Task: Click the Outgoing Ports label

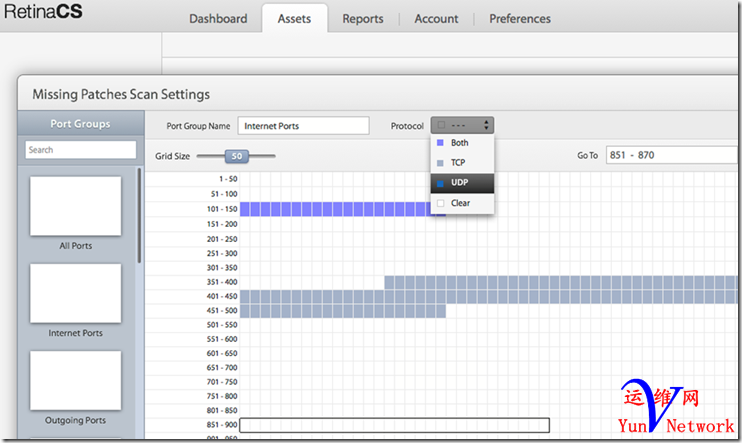Action: (x=76, y=420)
